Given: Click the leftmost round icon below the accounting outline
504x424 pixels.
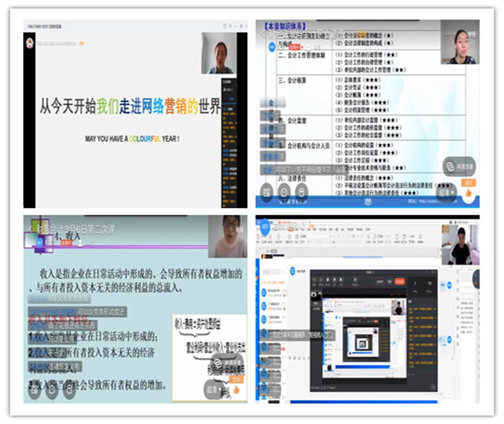Looking at the screenshot, I should tap(267, 191).
